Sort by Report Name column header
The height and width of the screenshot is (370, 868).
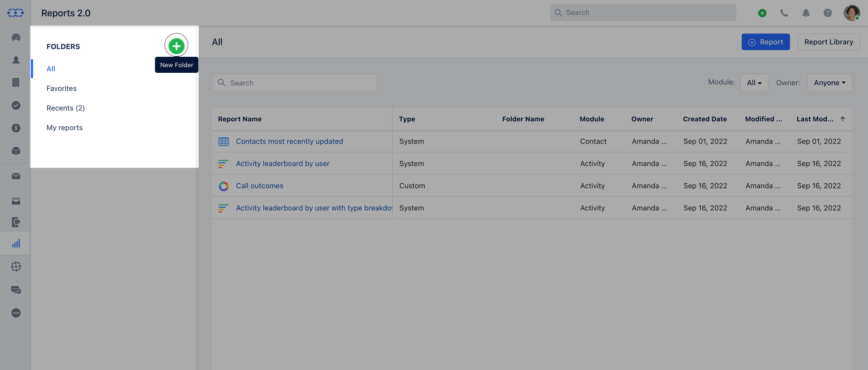[239, 119]
